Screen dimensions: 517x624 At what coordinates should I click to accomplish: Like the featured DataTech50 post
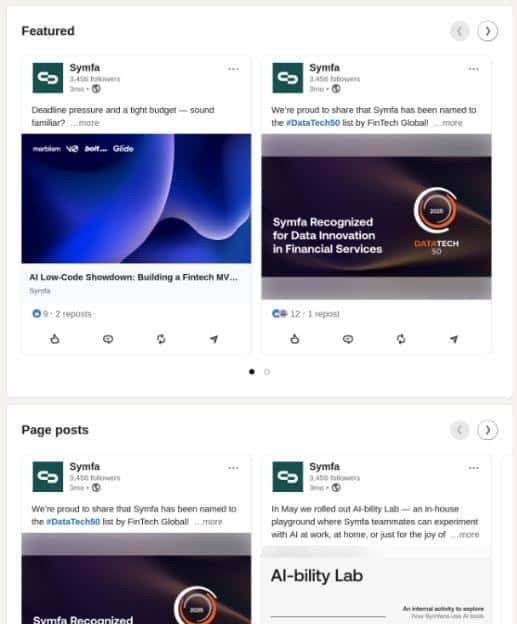295,339
